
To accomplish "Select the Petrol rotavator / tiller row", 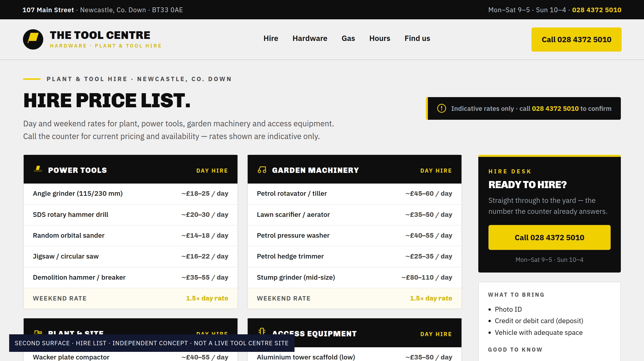I will click(x=355, y=194).
